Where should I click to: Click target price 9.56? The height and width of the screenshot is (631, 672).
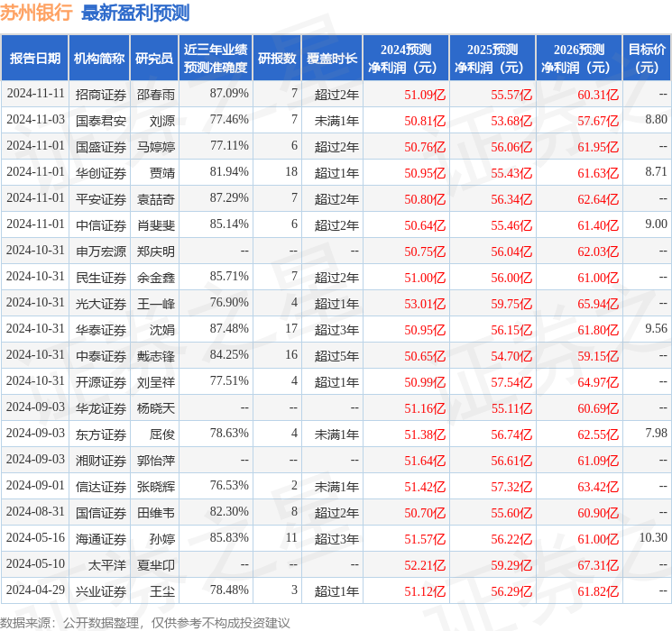click(x=656, y=328)
